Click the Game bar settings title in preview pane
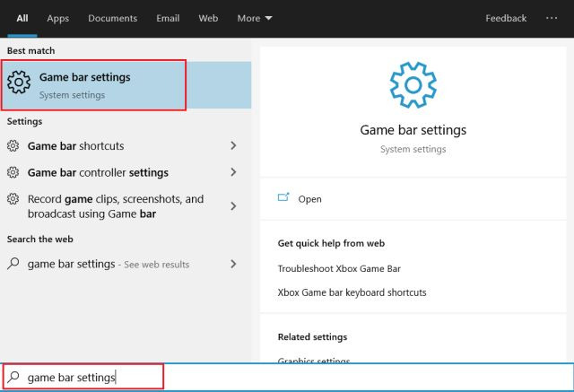The height and width of the screenshot is (392, 574). pos(413,130)
